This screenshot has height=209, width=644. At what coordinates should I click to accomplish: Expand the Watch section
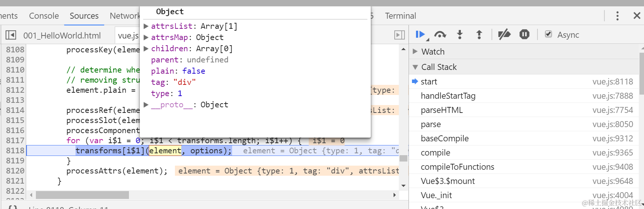point(415,52)
